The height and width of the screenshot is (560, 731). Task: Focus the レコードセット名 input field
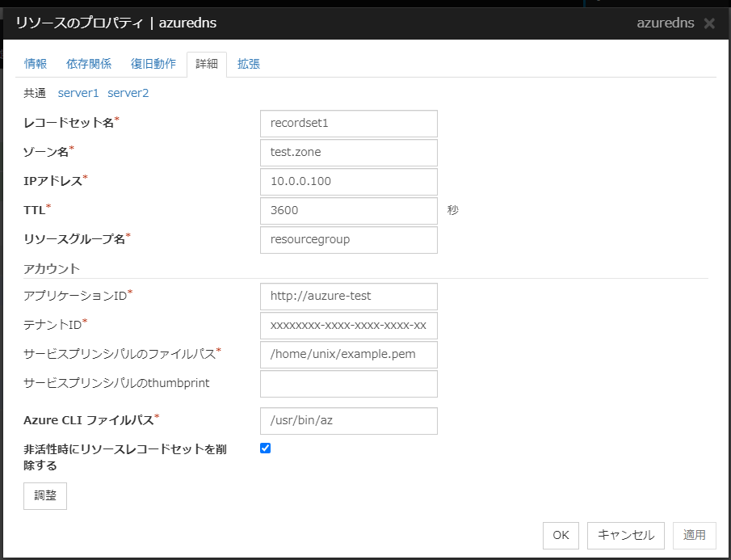coord(349,124)
